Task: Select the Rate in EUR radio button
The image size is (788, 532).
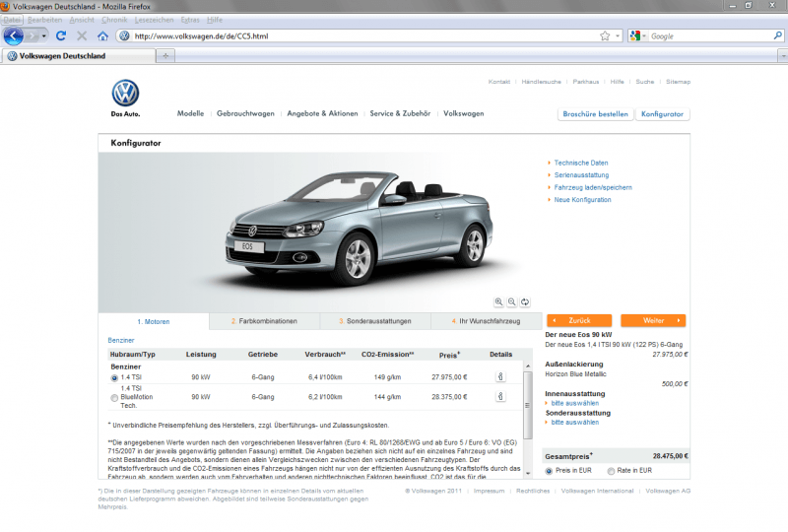Action: click(611, 471)
